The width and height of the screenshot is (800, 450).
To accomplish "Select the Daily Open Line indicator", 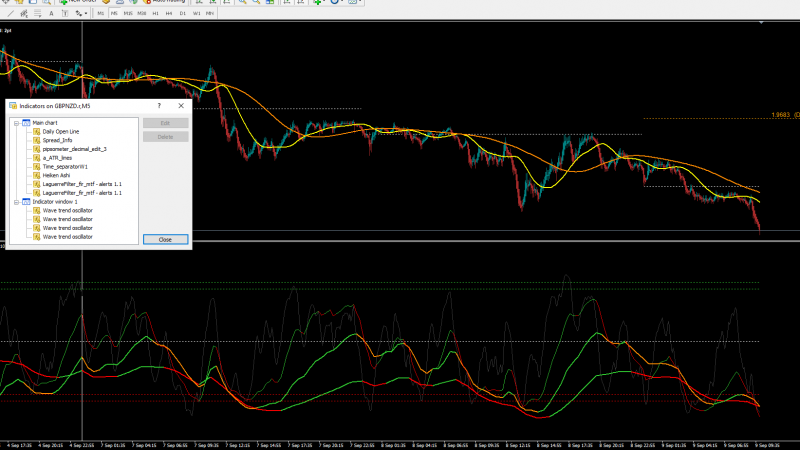I will [61, 132].
